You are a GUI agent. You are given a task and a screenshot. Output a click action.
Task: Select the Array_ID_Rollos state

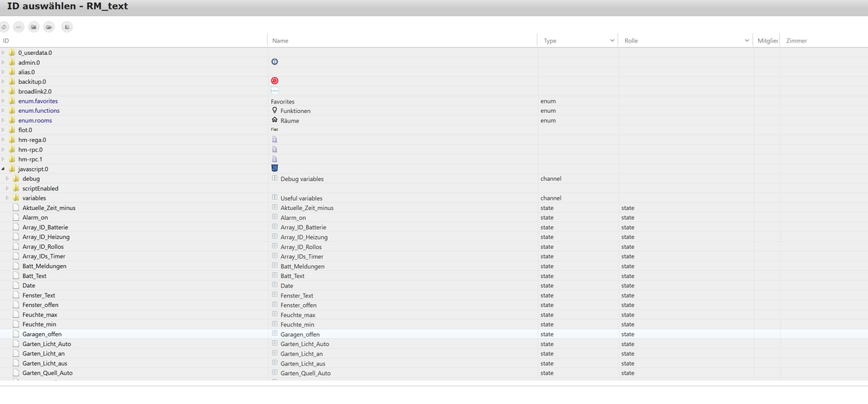[43, 247]
